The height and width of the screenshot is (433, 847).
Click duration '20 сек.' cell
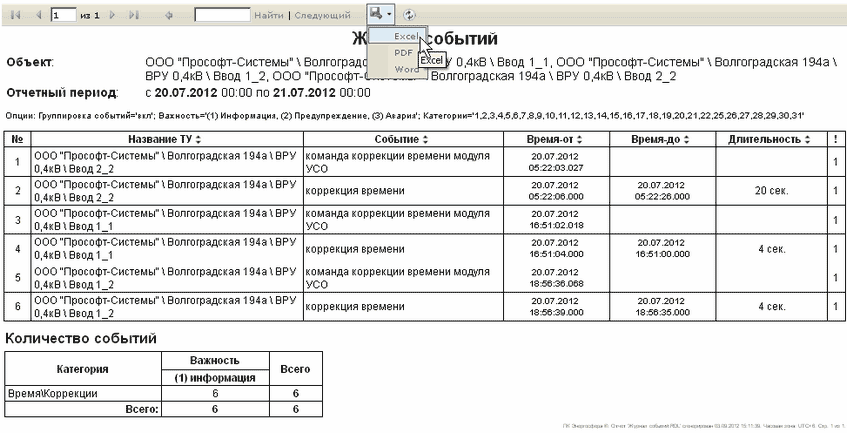tap(771, 191)
